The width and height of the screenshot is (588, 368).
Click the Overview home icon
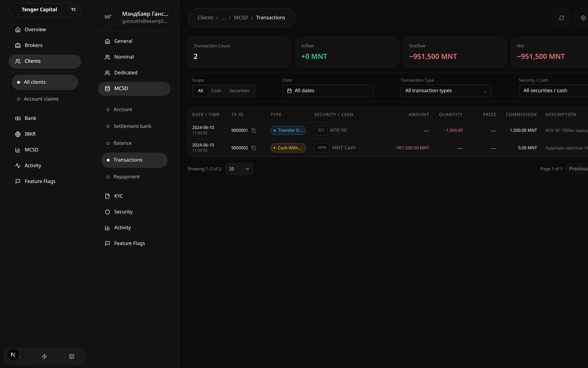coord(18,30)
